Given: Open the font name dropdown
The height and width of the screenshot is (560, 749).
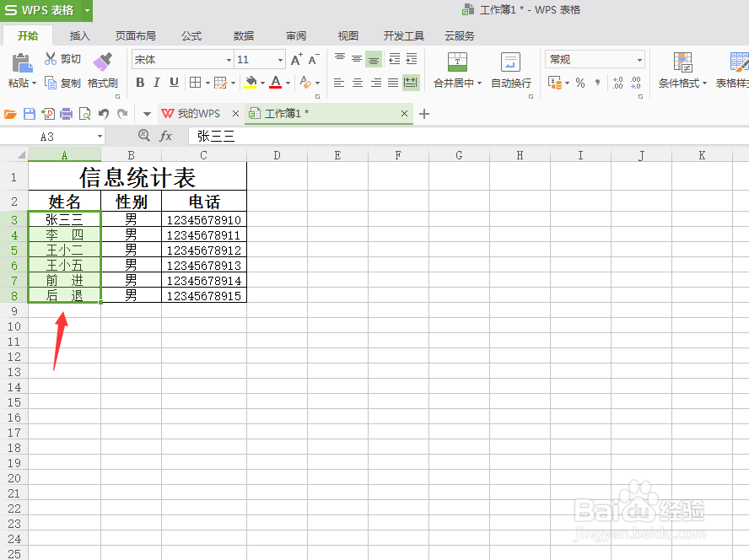Looking at the screenshot, I should pos(227,60).
